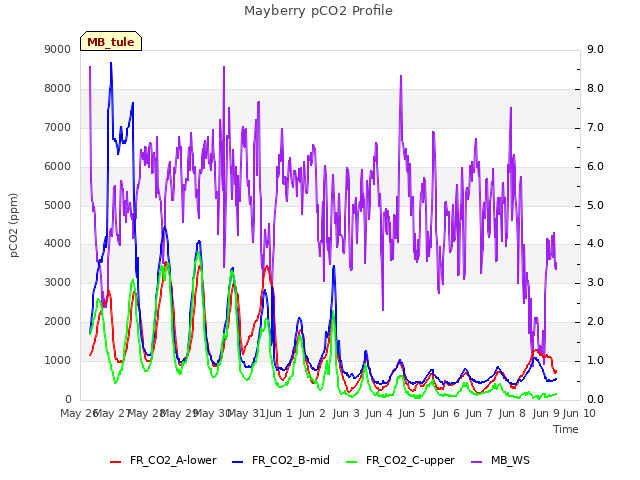
Task: Click the 0.0 right axis label
Action: 595,399
